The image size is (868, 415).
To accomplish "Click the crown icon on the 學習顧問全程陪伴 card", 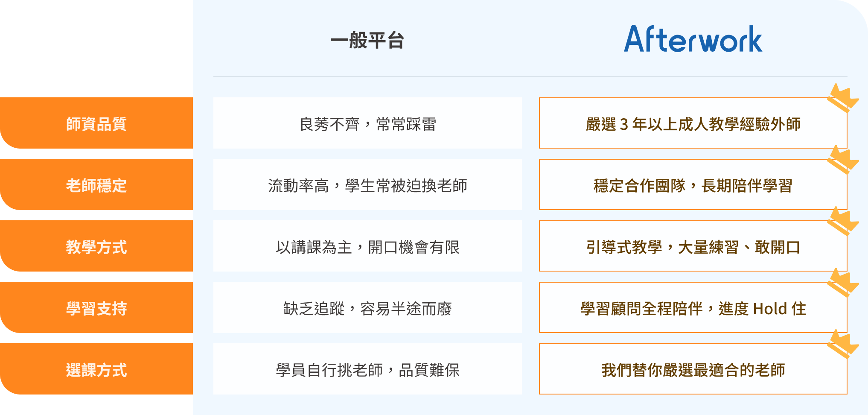I will (x=842, y=283).
